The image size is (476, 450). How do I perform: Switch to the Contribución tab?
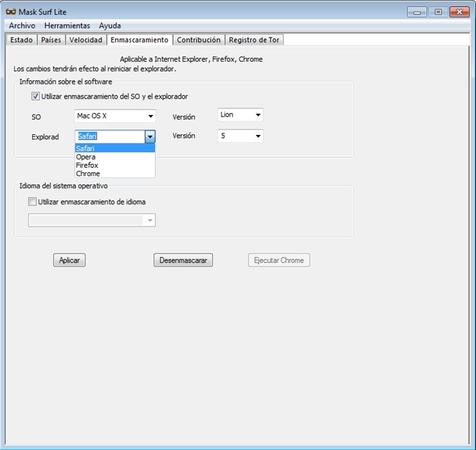tap(198, 40)
